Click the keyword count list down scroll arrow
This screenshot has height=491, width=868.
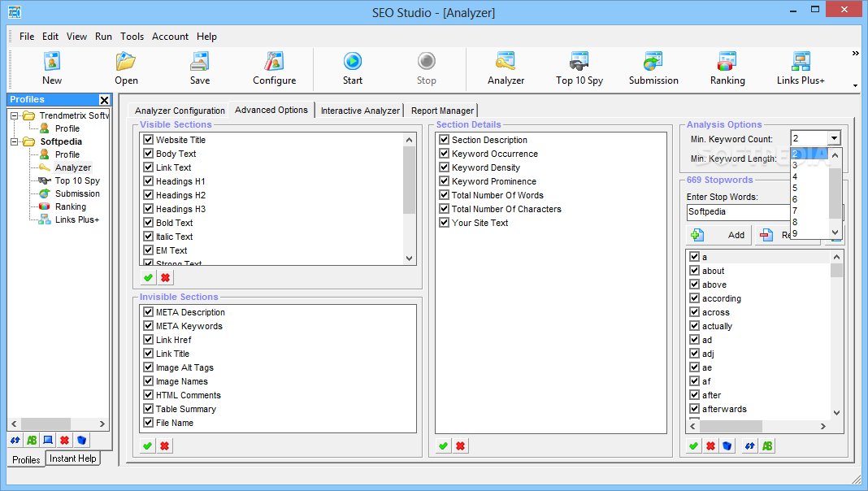click(x=835, y=232)
